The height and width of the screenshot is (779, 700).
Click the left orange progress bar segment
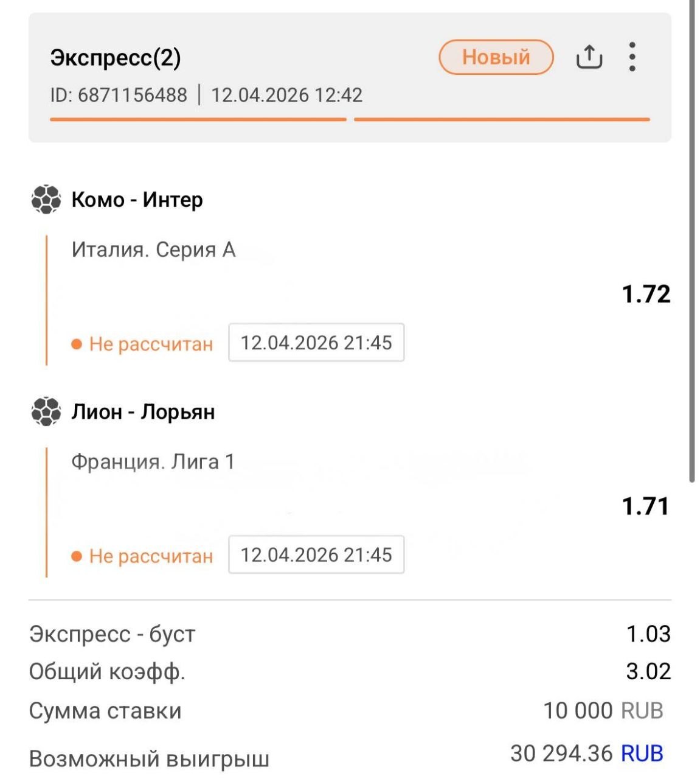(198, 119)
